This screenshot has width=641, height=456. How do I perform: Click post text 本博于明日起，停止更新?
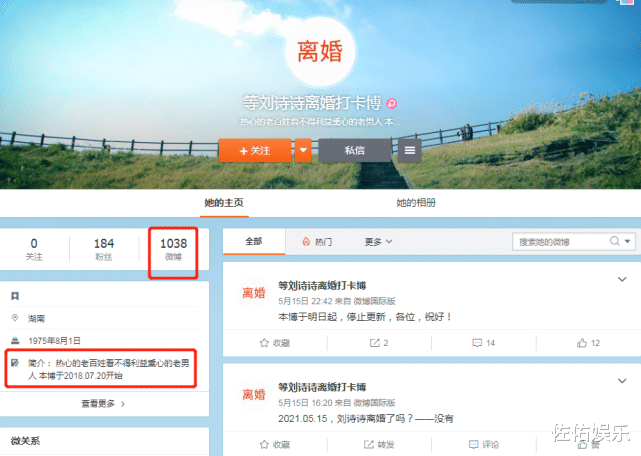pos(365,317)
